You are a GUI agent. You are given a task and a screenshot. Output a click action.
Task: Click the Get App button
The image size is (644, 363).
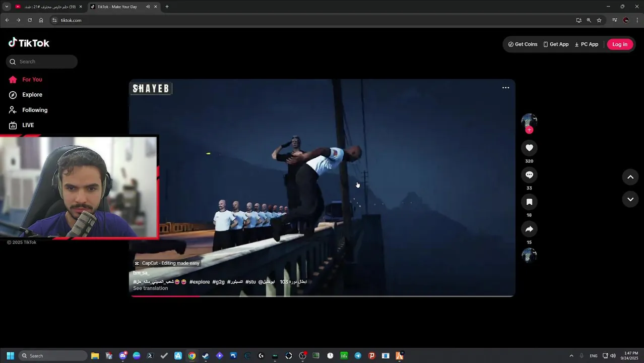[x=556, y=44]
